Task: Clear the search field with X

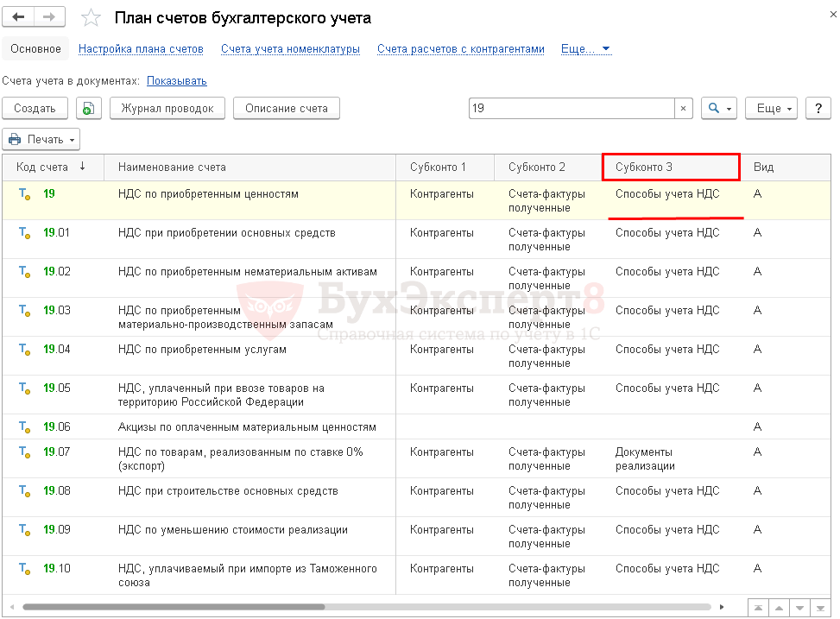Action: [684, 108]
